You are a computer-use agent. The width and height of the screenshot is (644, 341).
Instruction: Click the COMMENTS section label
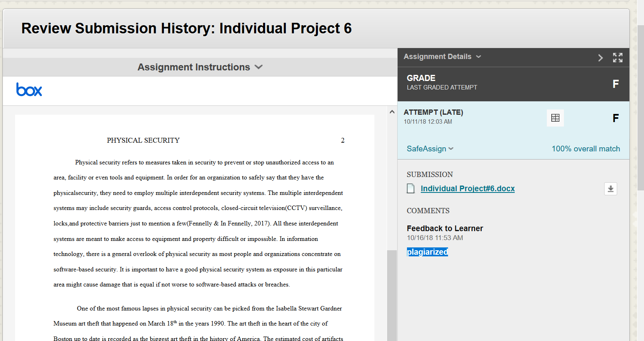[428, 211]
